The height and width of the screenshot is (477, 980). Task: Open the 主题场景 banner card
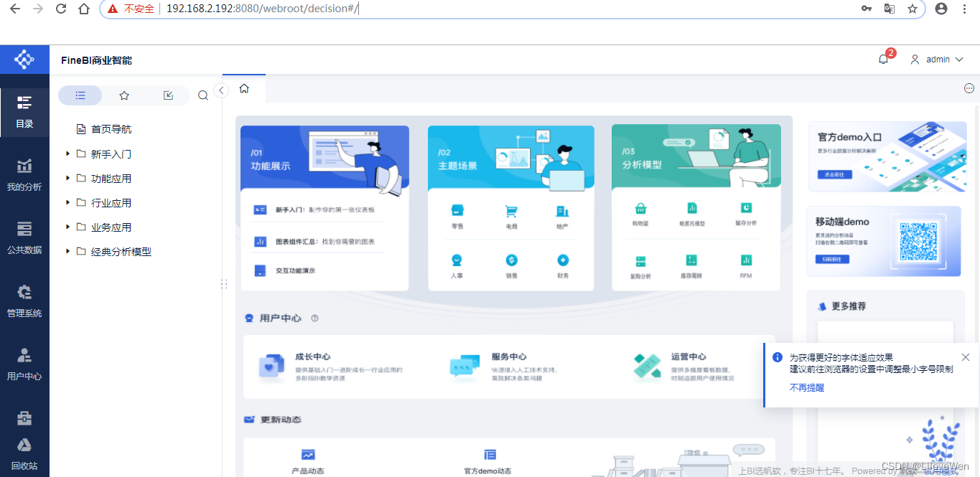(511, 159)
